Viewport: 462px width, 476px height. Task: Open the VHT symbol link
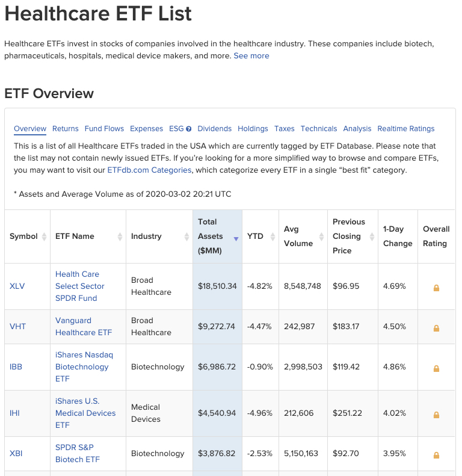coord(17,326)
